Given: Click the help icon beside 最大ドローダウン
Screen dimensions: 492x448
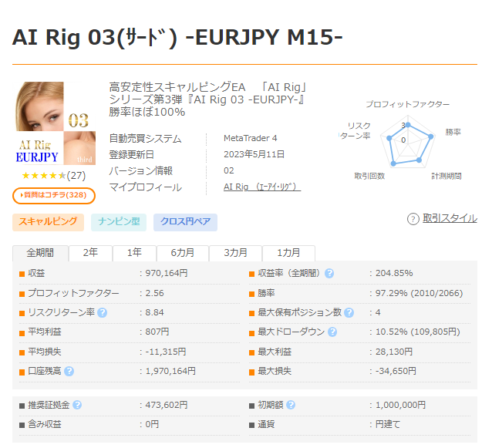Looking at the screenshot, I should click(332, 332).
